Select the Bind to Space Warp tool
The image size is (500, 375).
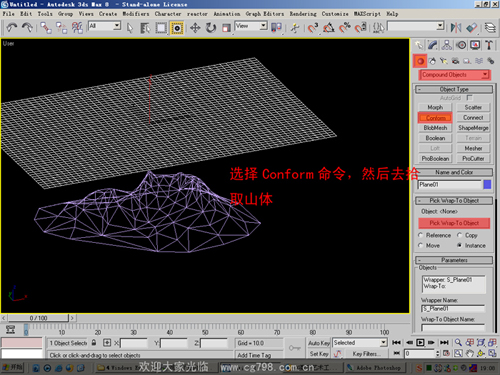[x=77, y=27]
